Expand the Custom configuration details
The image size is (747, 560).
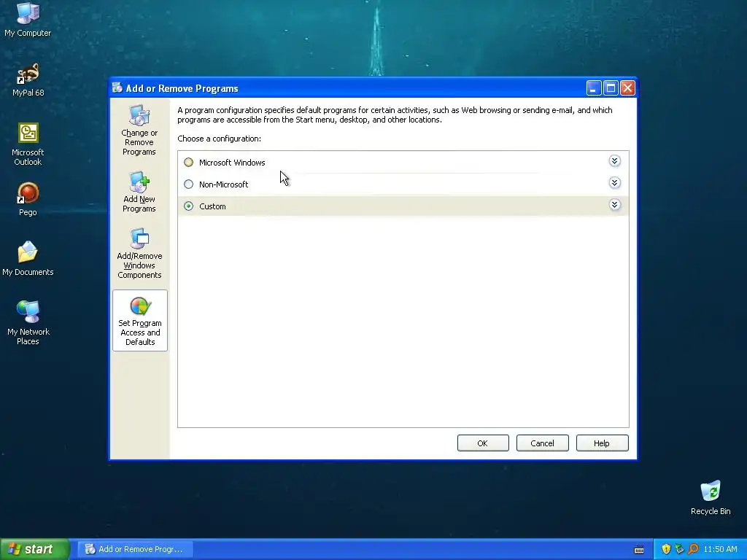click(614, 205)
